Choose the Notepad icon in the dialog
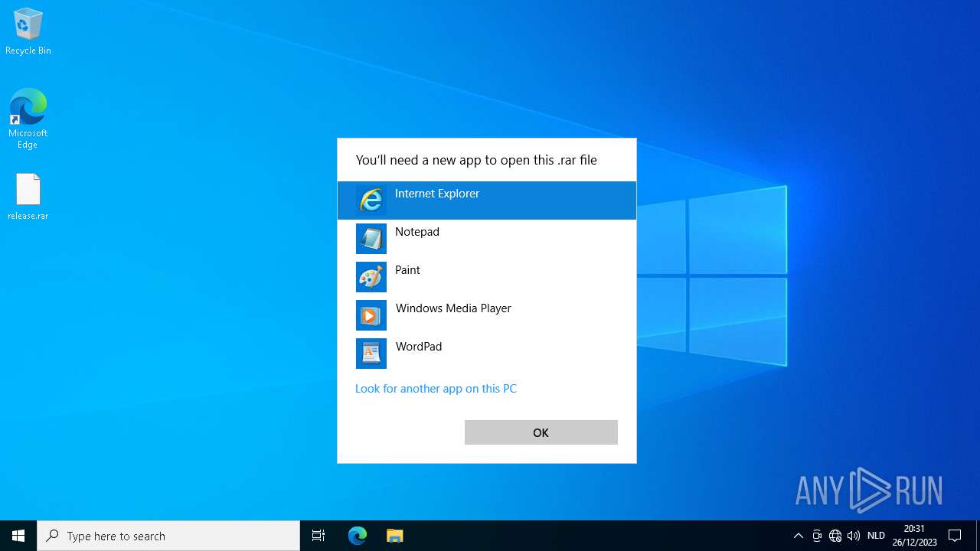The width and height of the screenshot is (980, 551). pos(371,239)
